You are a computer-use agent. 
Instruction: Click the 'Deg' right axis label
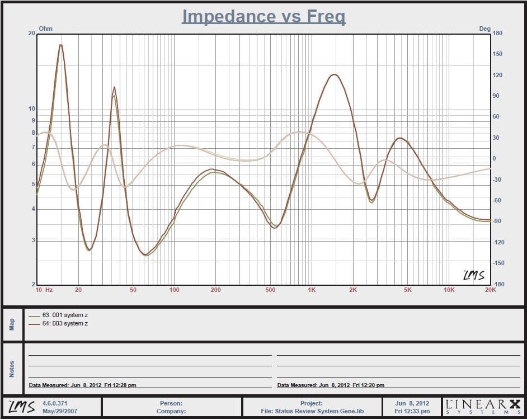[x=484, y=28]
